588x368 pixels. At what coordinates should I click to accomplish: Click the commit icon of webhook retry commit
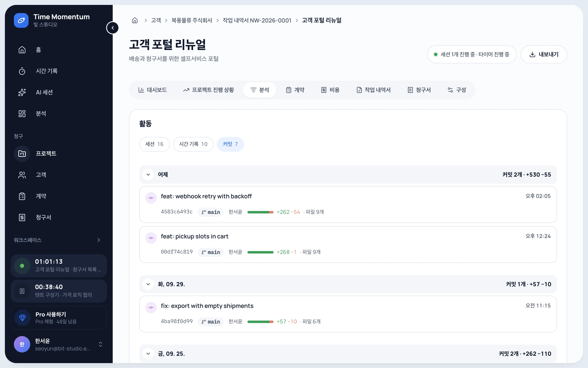[x=151, y=198]
